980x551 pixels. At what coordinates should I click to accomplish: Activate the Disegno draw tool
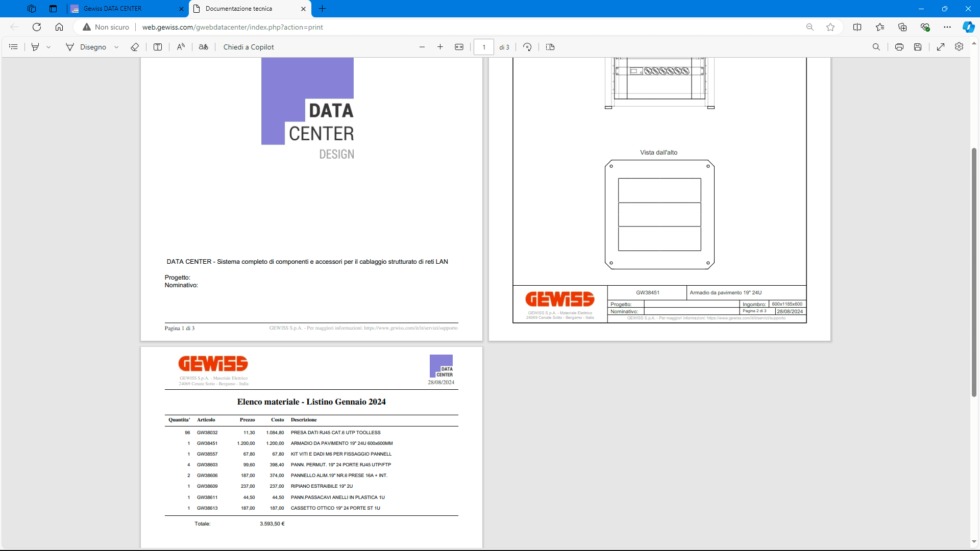pos(86,47)
